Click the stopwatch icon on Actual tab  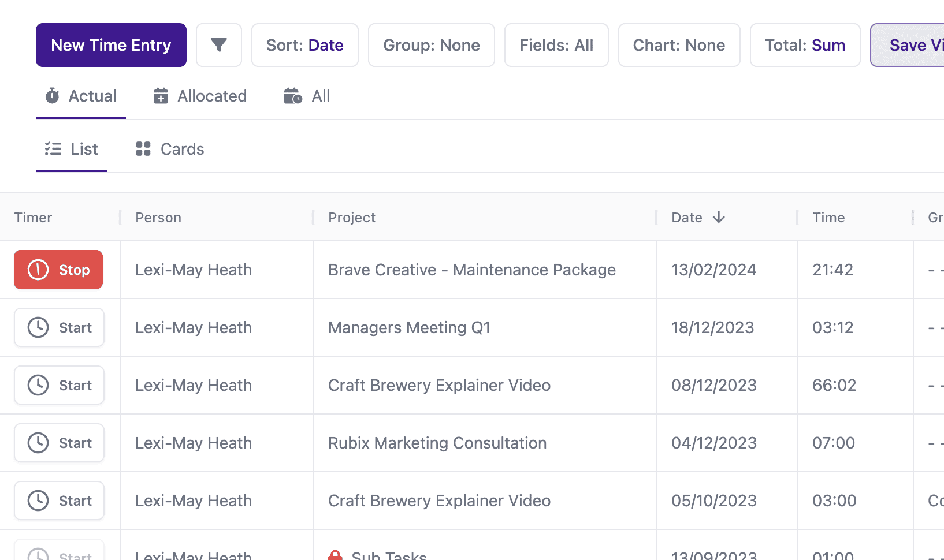[x=53, y=96]
